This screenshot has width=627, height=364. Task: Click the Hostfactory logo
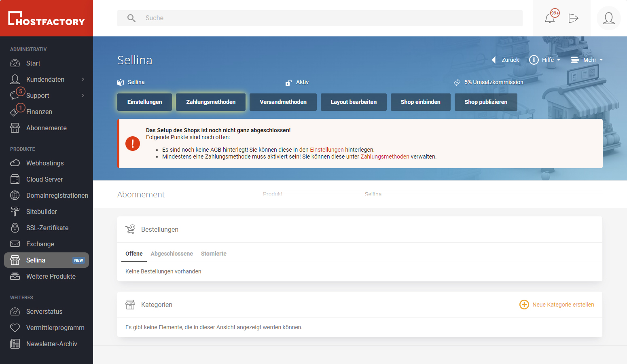(47, 18)
